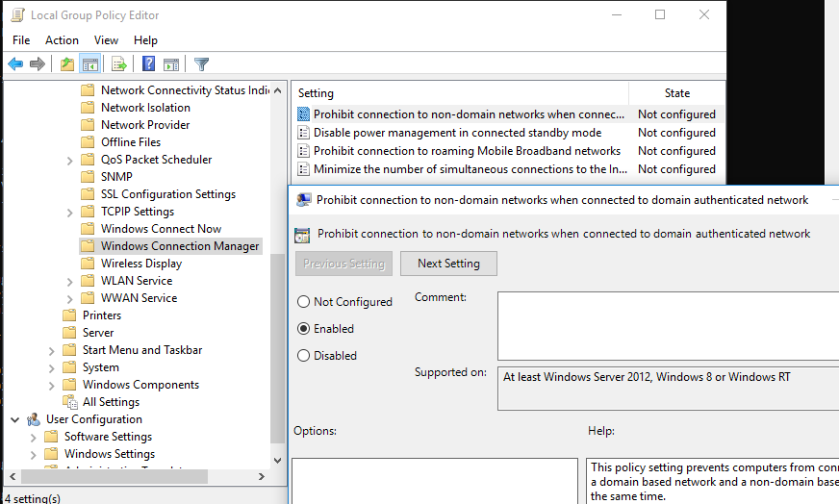Sort by the Setting column header
The image size is (839, 504).
pos(460,93)
